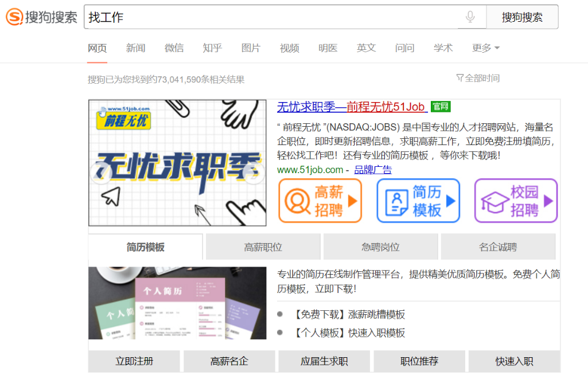The width and height of the screenshot is (588, 379).
Task: Go to previous banner image arrow
Action: 100,172
